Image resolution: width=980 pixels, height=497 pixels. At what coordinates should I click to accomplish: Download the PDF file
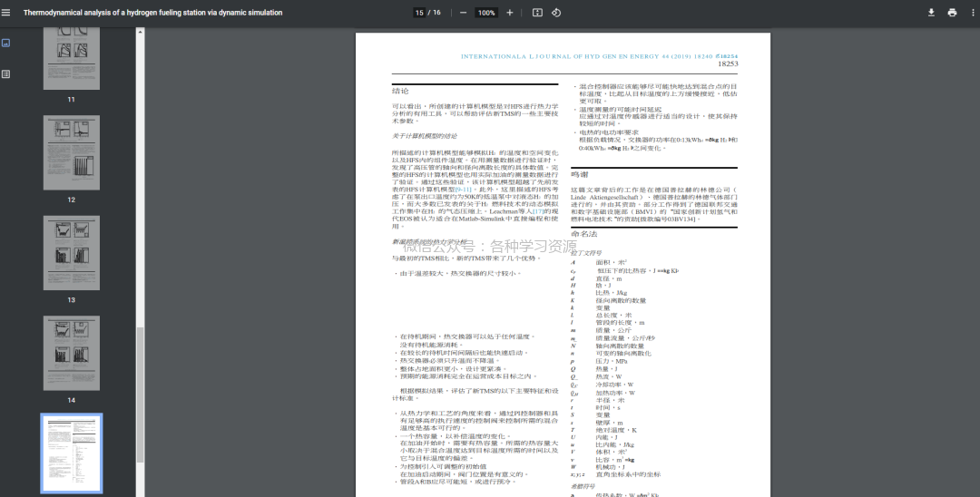(x=931, y=13)
